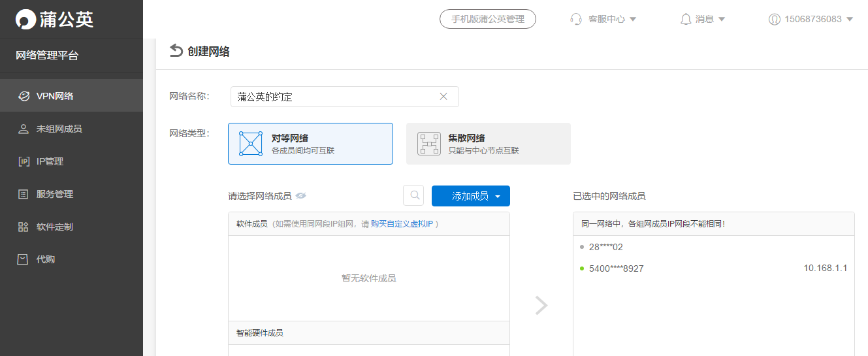
Task: Click the 集散网络 hub topology icon
Action: pos(429,144)
